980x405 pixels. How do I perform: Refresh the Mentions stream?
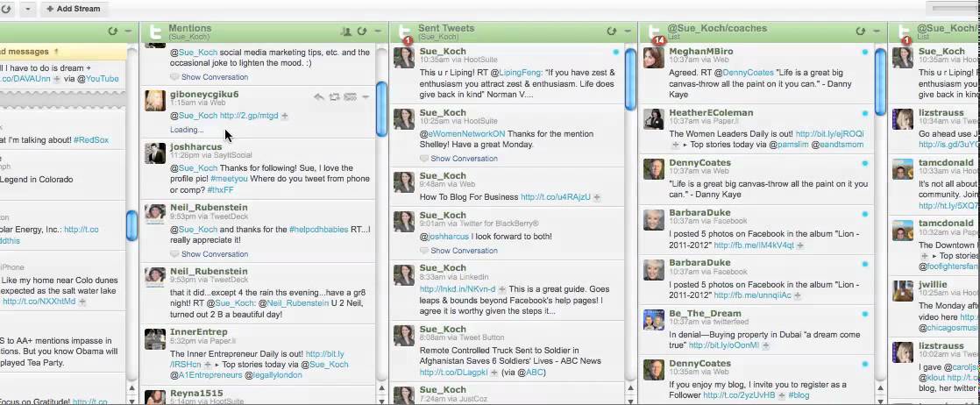(x=362, y=32)
